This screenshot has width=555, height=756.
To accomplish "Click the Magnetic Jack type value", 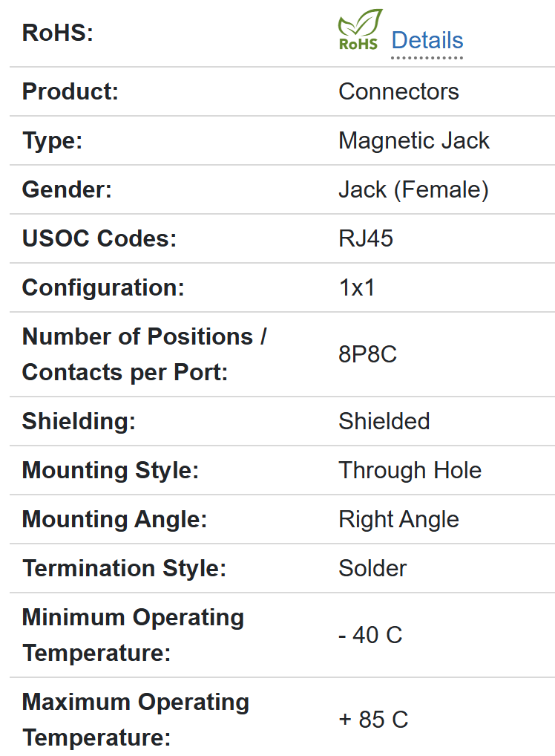I will pyautogui.click(x=414, y=140).
